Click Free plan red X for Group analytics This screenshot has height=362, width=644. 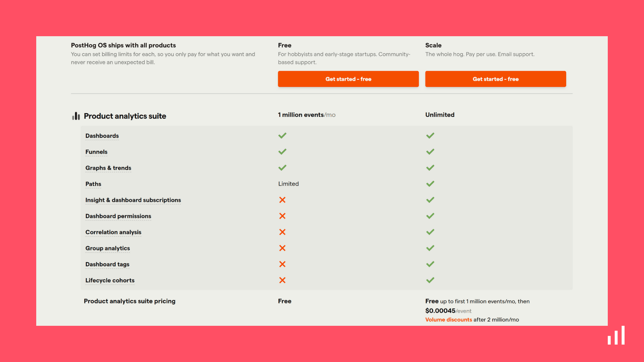coord(282,248)
